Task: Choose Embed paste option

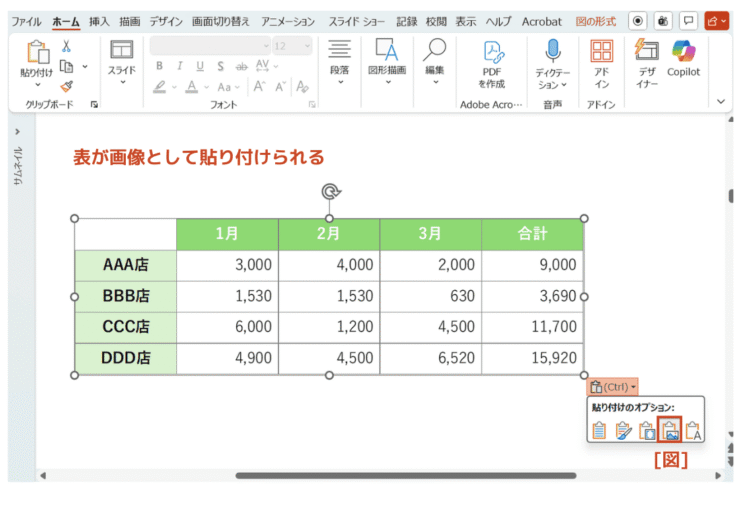Action: coord(646,430)
